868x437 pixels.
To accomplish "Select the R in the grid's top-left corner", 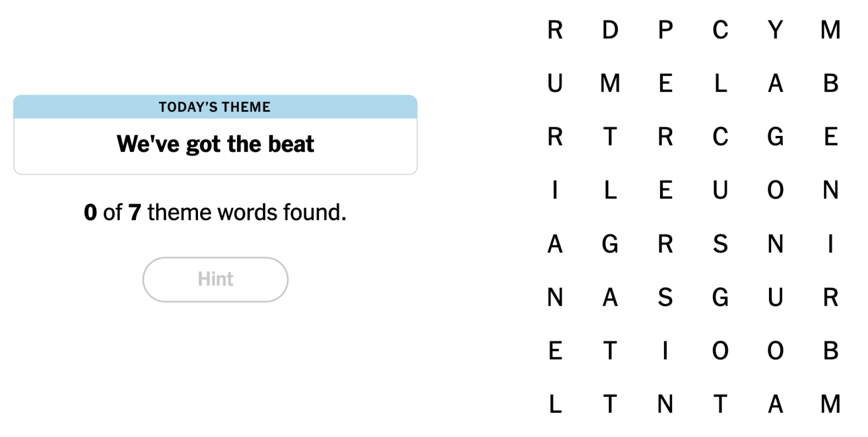I will tap(555, 30).
